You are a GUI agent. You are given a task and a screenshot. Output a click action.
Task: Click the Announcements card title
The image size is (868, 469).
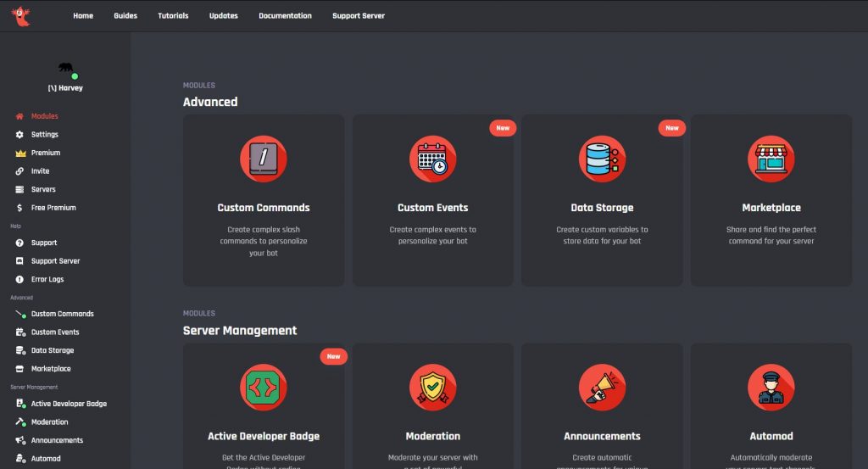603,436
